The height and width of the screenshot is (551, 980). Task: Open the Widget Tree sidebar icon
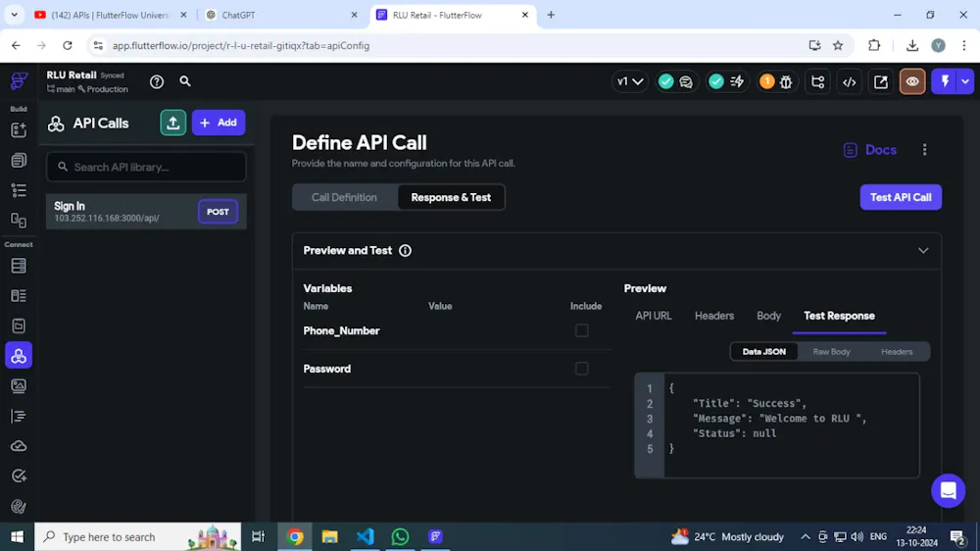click(19, 190)
